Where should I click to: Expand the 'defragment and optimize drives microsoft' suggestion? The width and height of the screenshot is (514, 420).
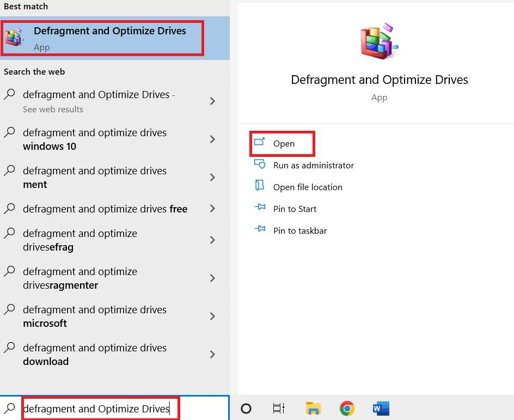pos(212,316)
